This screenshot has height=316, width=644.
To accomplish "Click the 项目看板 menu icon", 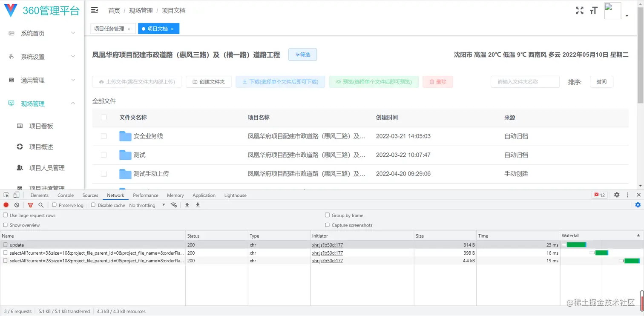I will [x=20, y=126].
